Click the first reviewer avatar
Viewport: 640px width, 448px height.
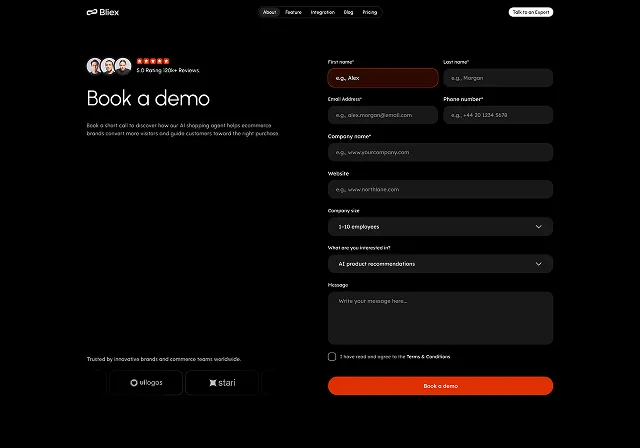click(95, 66)
